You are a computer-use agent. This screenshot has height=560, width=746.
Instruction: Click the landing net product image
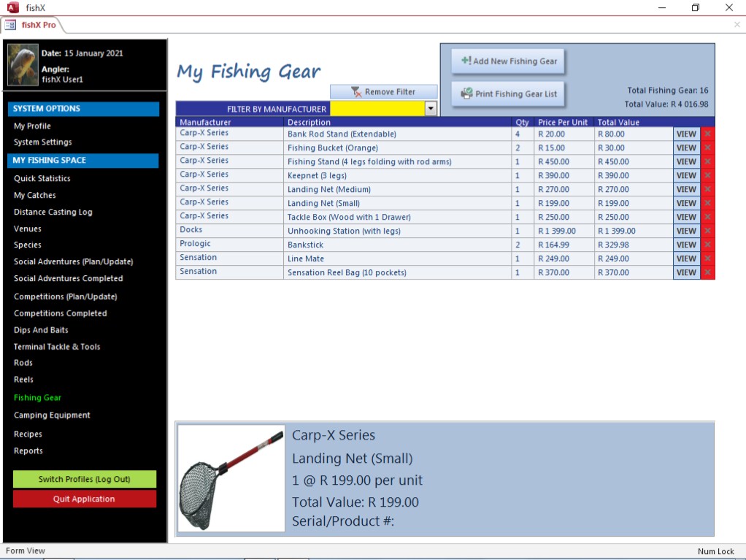tap(231, 479)
